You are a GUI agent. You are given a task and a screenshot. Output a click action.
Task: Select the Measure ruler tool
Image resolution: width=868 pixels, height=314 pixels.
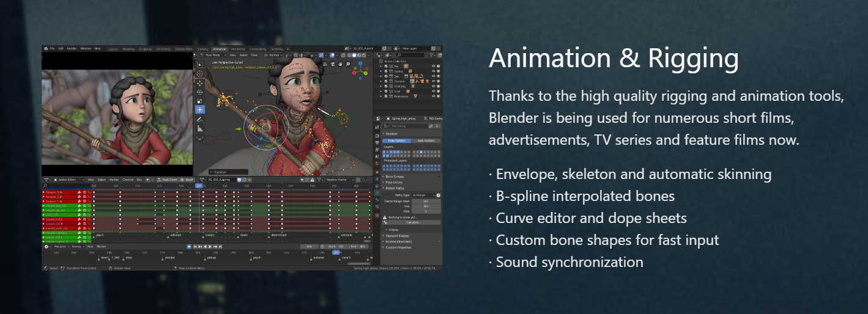pos(199,129)
